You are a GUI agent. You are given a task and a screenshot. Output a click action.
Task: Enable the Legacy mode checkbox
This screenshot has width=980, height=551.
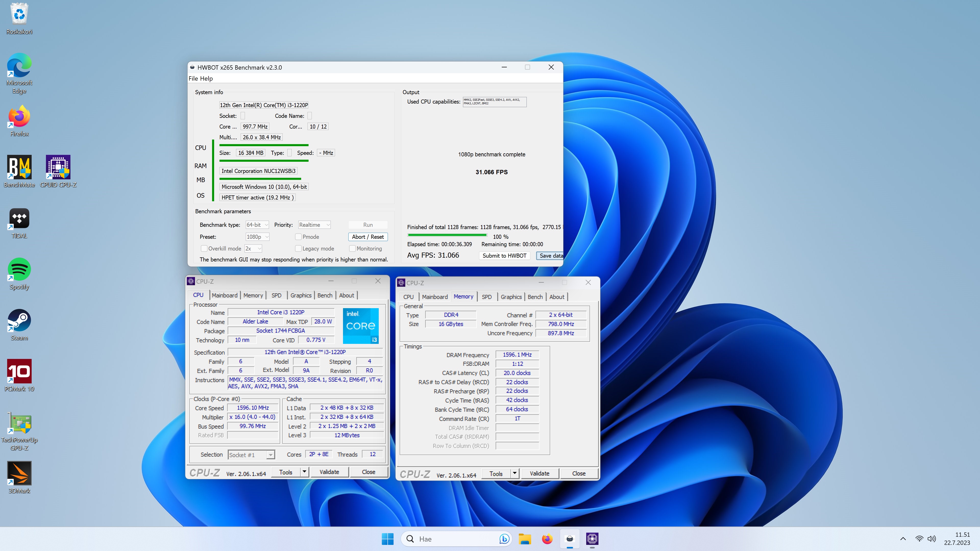click(x=298, y=248)
